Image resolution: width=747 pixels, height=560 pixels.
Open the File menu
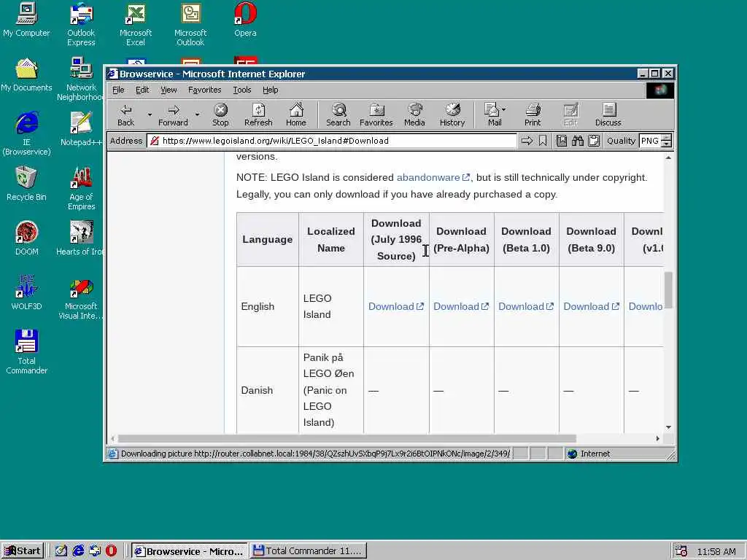[x=118, y=90]
